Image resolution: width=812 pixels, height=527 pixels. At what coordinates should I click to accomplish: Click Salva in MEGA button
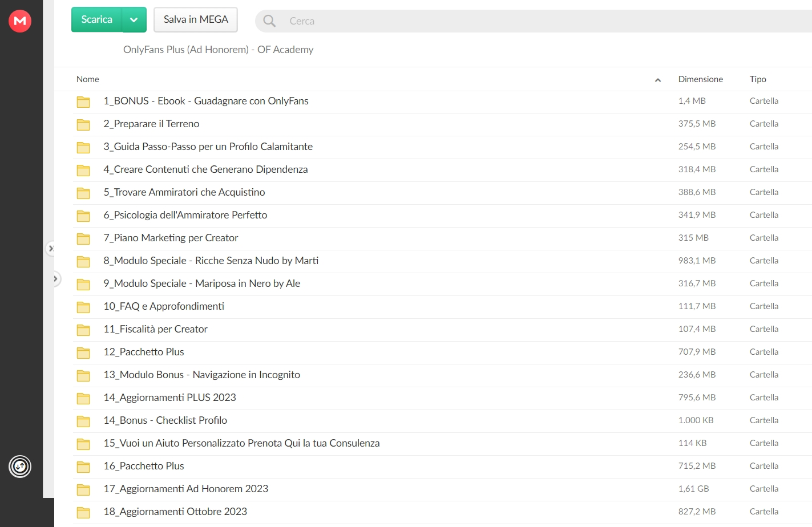click(x=196, y=19)
